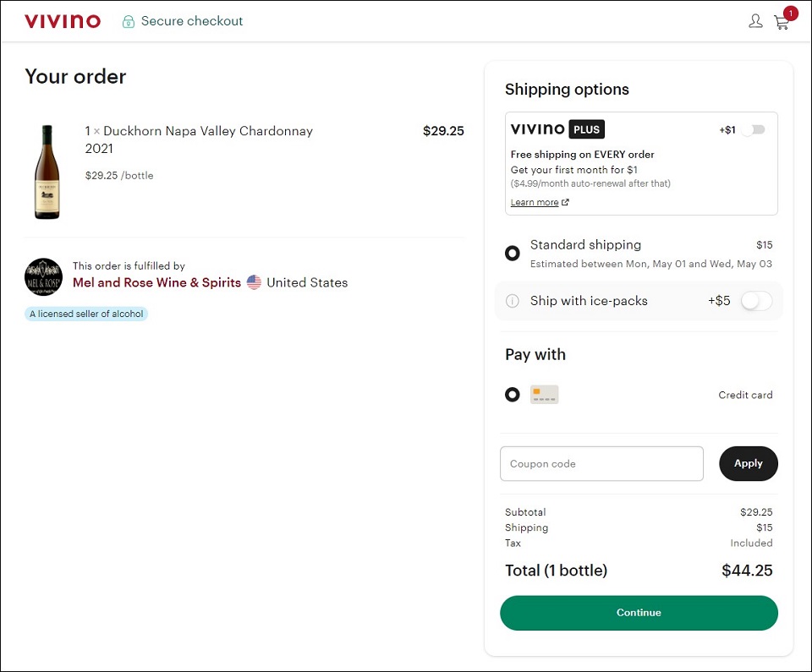Click the Learn more external-link arrow
Image resolution: width=812 pixels, height=672 pixels.
(x=565, y=202)
